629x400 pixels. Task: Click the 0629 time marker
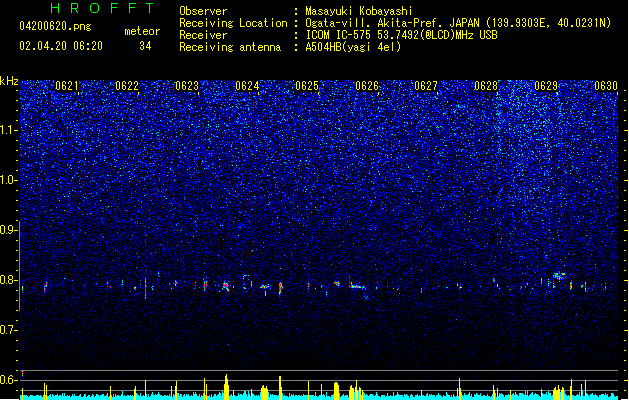546,86
